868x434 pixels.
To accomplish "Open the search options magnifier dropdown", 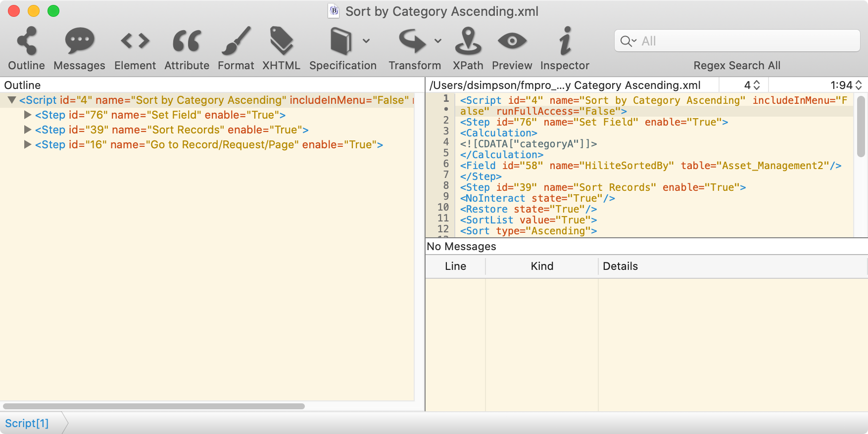I will tap(628, 41).
